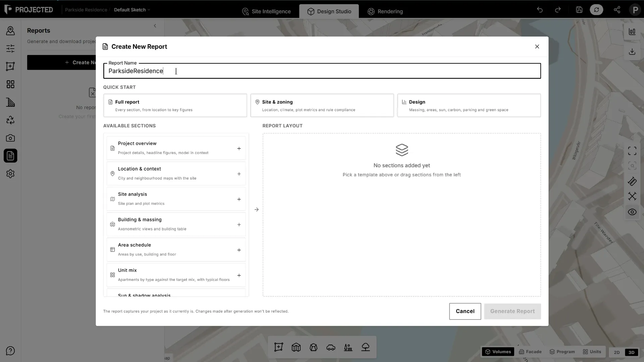Screen dimensions: 644x362
Task: Click the undo arrow icon
Action: coord(540,10)
